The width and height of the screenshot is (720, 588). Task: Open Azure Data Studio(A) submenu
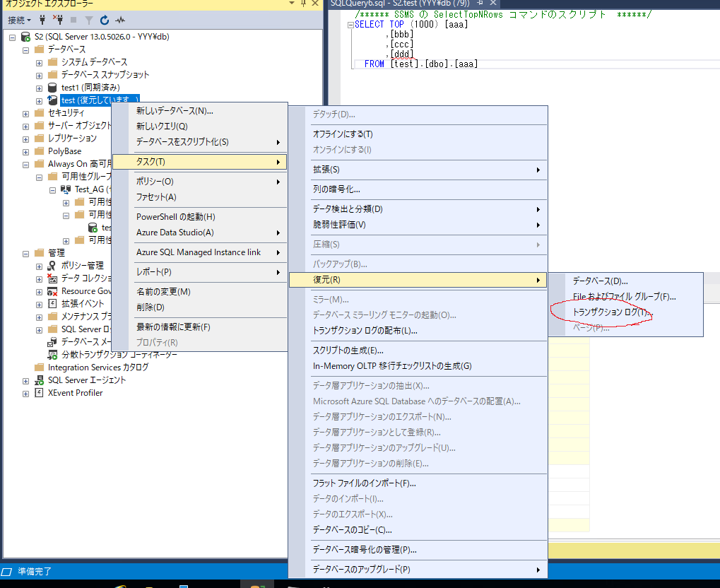200,233
